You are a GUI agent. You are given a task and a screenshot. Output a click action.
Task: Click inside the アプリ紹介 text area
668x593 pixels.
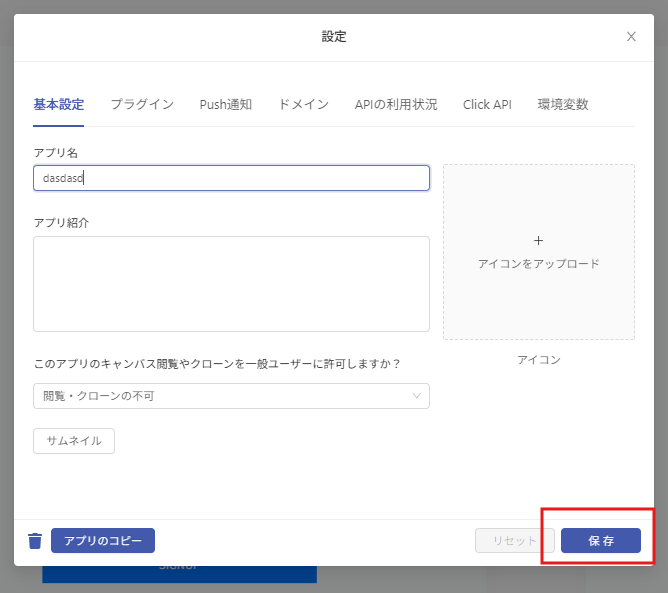(231, 283)
